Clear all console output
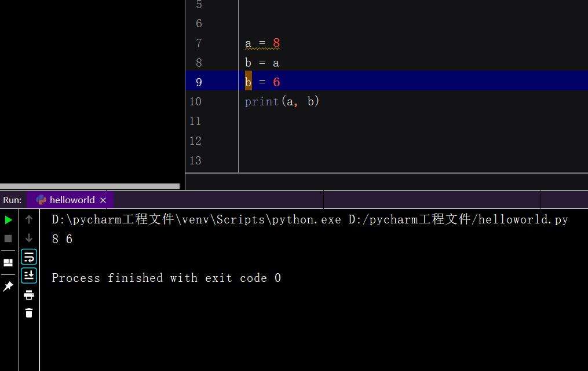Viewport: 588px width, 371px height. coord(28,313)
